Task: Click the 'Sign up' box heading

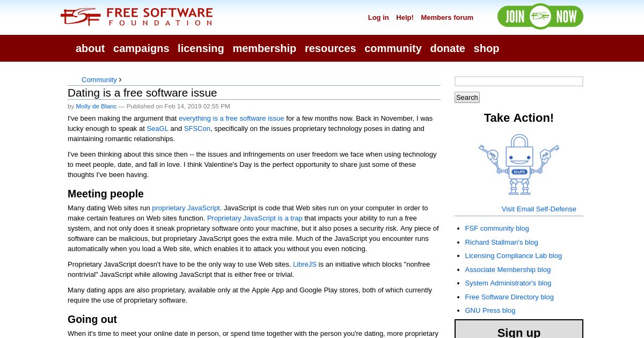Action: pyautogui.click(x=519, y=333)
